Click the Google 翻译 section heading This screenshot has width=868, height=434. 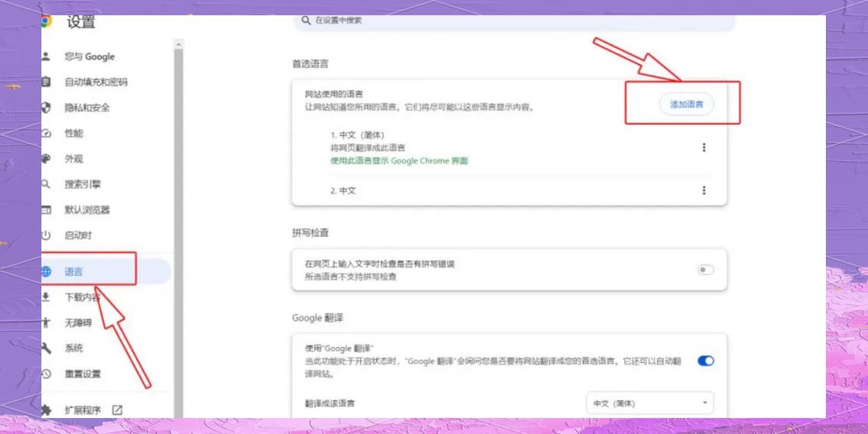[317, 318]
